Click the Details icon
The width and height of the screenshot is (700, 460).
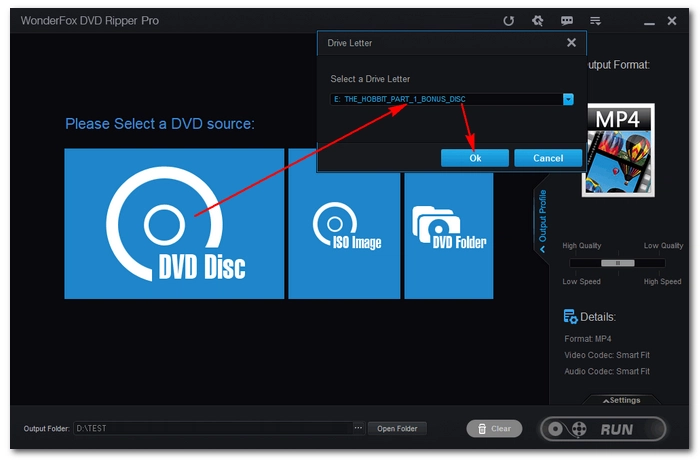(x=570, y=317)
